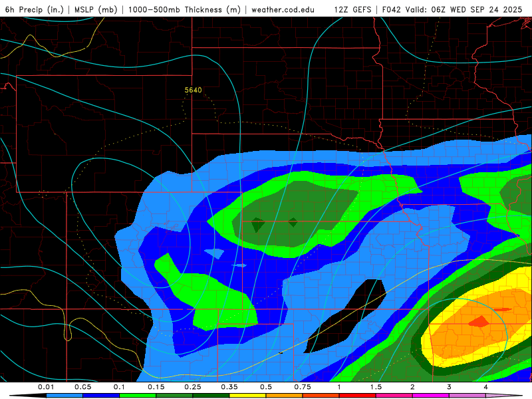Click the yellow '5640' thickness contour label

[x=193, y=90]
